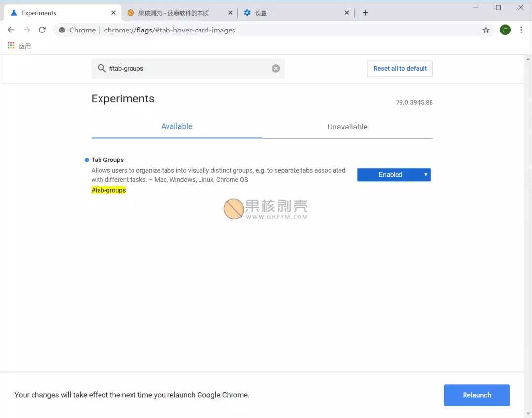
Task: Click the Chrome site info icon in the address bar
Action: pos(62,30)
